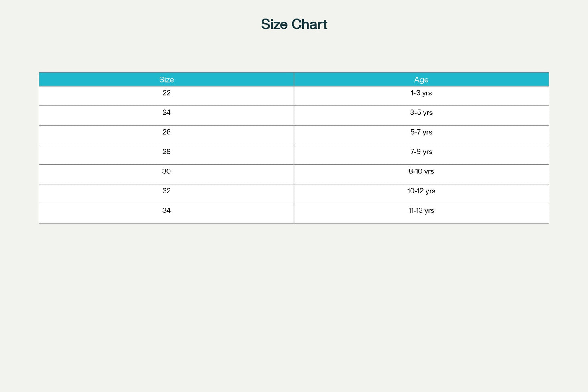This screenshot has width=588, height=392.
Task: Pick the size 28 cell
Action: coord(166,152)
